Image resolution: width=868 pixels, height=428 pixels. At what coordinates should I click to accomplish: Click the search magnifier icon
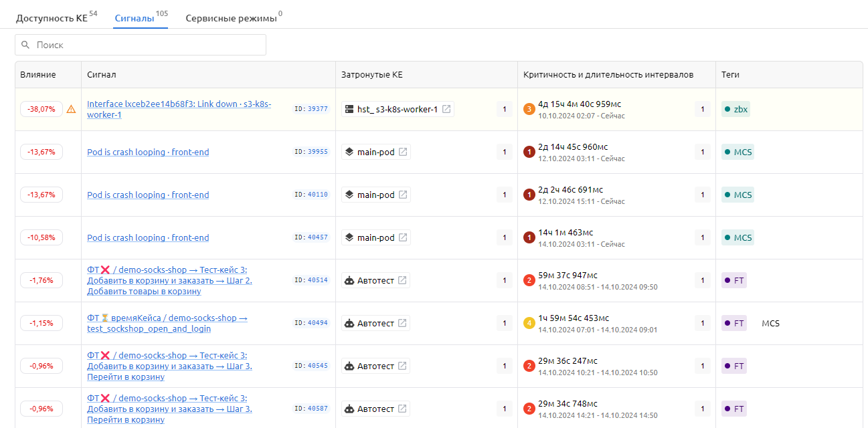tap(25, 45)
